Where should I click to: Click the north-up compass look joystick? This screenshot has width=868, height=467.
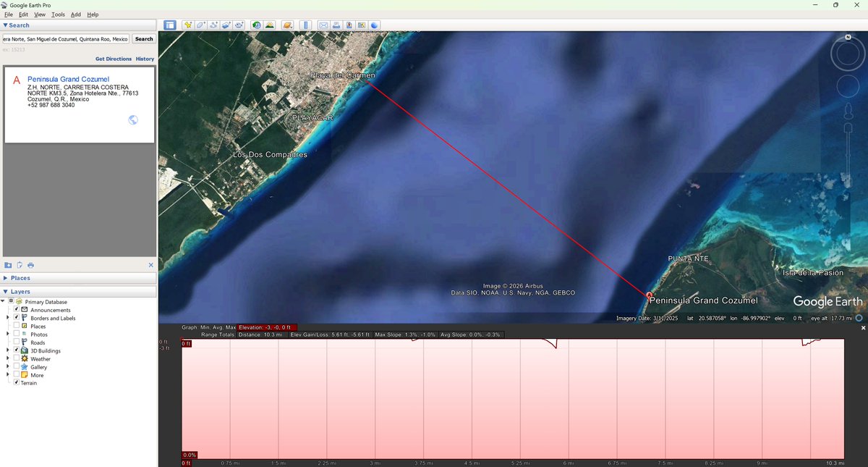(x=847, y=53)
